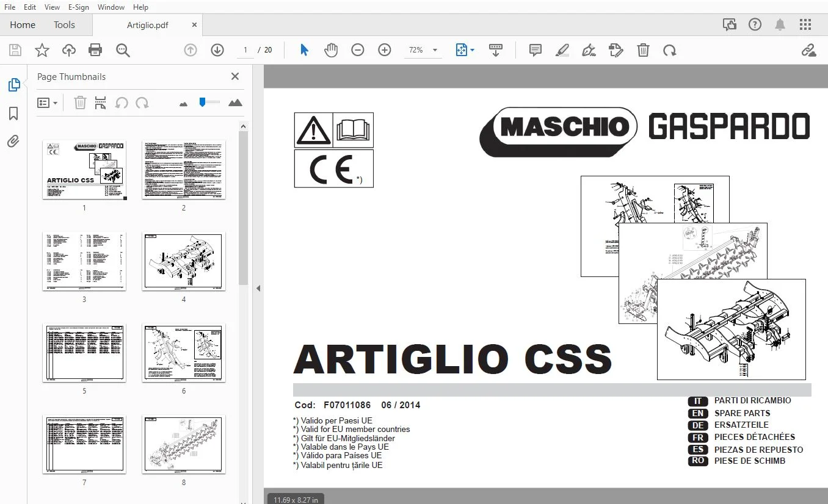Screen dimensions: 828x504
Task: Switch to the Home tab
Action: pos(23,25)
